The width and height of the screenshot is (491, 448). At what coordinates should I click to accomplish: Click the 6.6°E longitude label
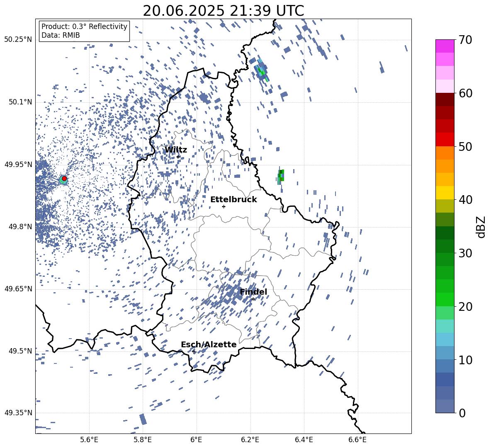(357, 440)
